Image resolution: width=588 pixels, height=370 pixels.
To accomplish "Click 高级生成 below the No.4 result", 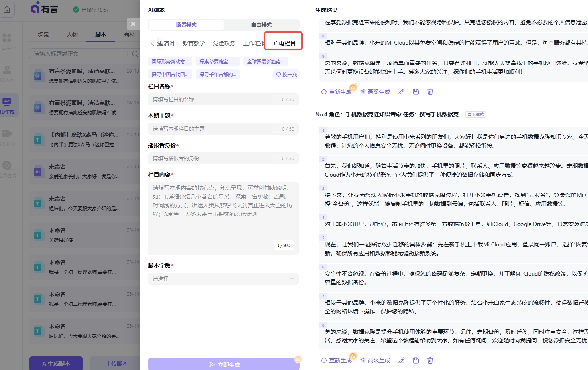I will click(x=375, y=360).
